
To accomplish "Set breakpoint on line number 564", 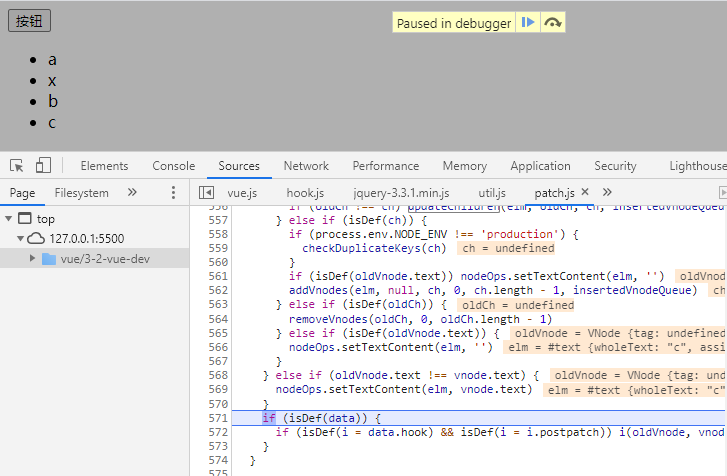I will pos(218,319).
